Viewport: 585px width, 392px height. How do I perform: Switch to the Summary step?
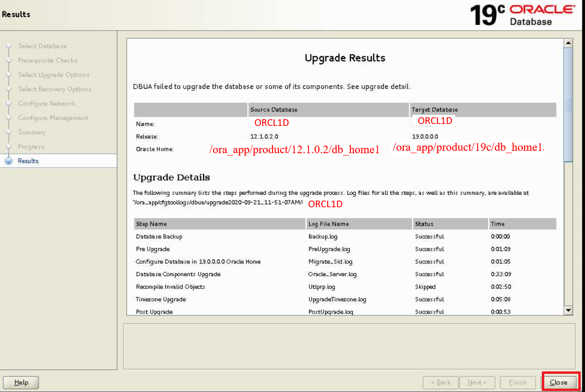[x=32, y=132]
